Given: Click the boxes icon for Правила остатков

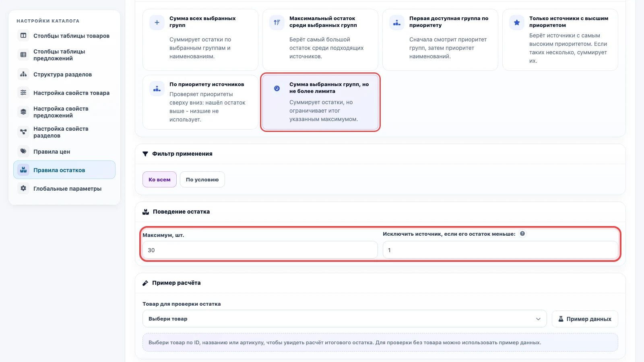Looking at the screenshot, I should [23, 170].
